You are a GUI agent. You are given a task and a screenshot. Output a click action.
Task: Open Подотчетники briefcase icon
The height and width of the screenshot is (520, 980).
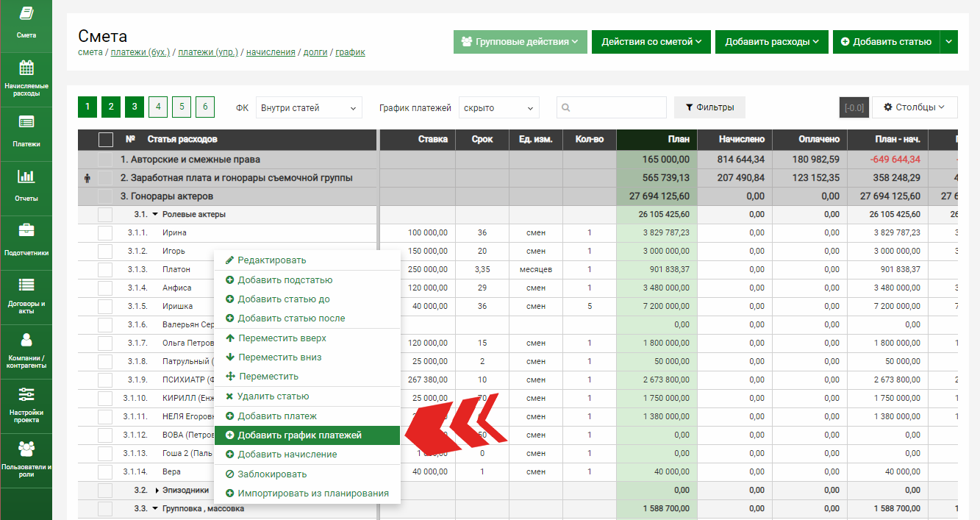[x=26, y=230]
